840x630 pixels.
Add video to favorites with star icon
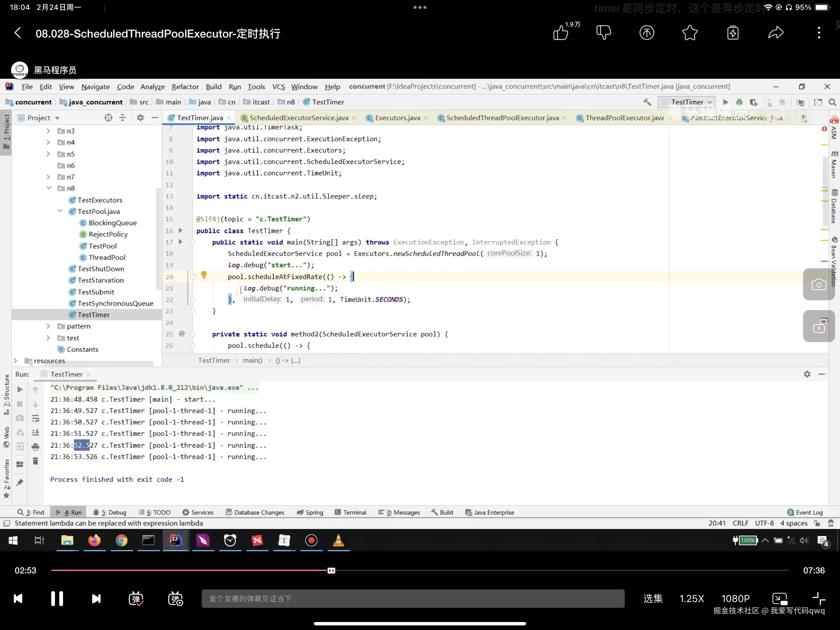point(690,33)
